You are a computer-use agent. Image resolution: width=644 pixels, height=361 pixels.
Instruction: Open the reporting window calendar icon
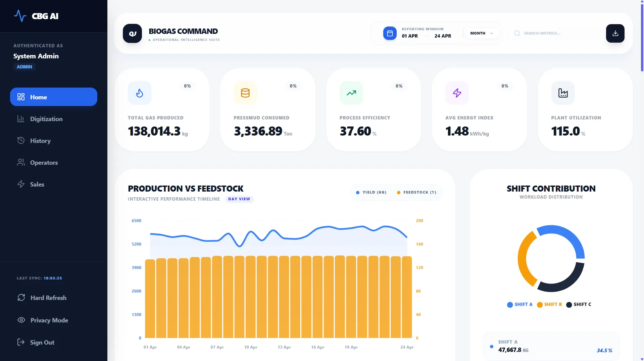[390, 33]
